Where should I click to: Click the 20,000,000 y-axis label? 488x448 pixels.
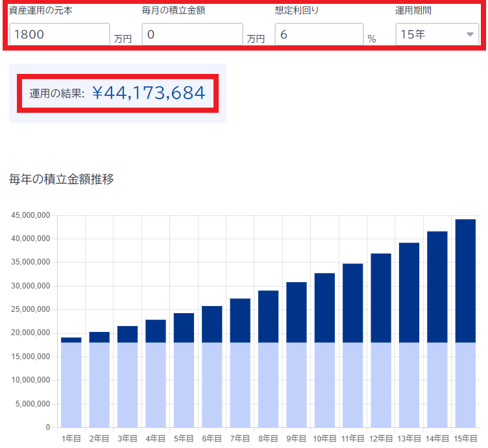30,333
